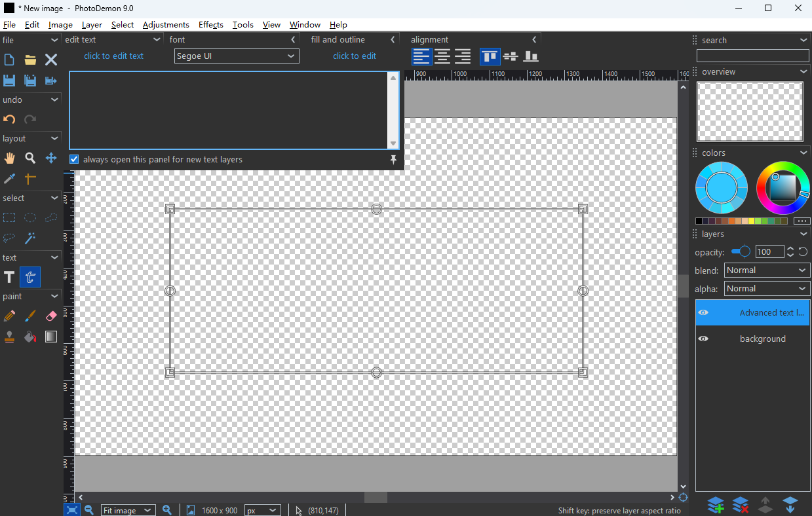Open the Fit image zoom dropdown
The height and width of the screenshot is (516, 812).
(128, 510)
